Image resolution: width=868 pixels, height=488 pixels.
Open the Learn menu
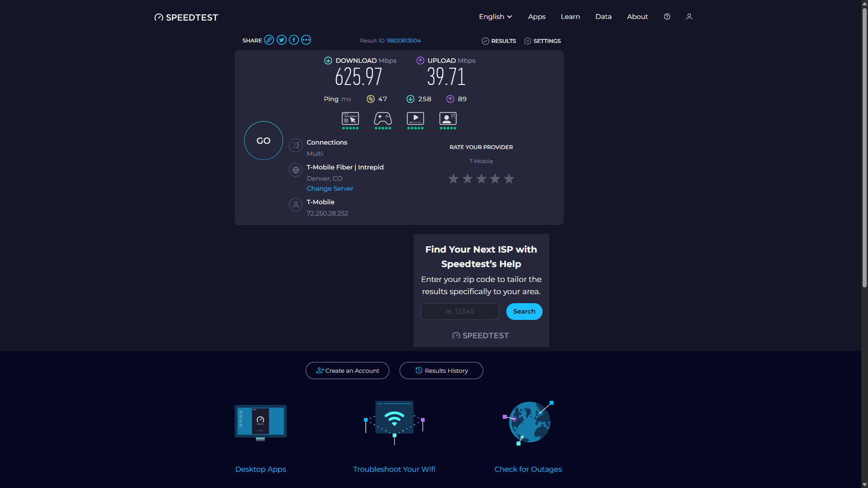(x=570, y=17)
